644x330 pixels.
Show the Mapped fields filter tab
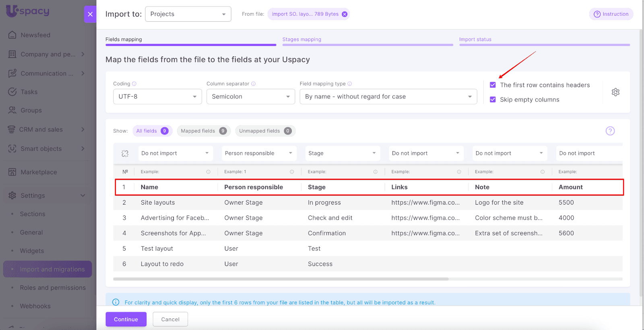point(203,131)
